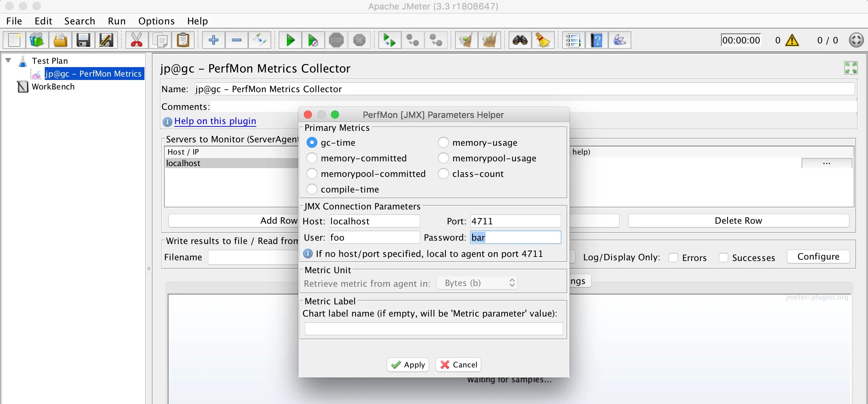The image size is (868, 404).
Task: Click the Function Helper question-mark book icon
Action: [596, 40]
